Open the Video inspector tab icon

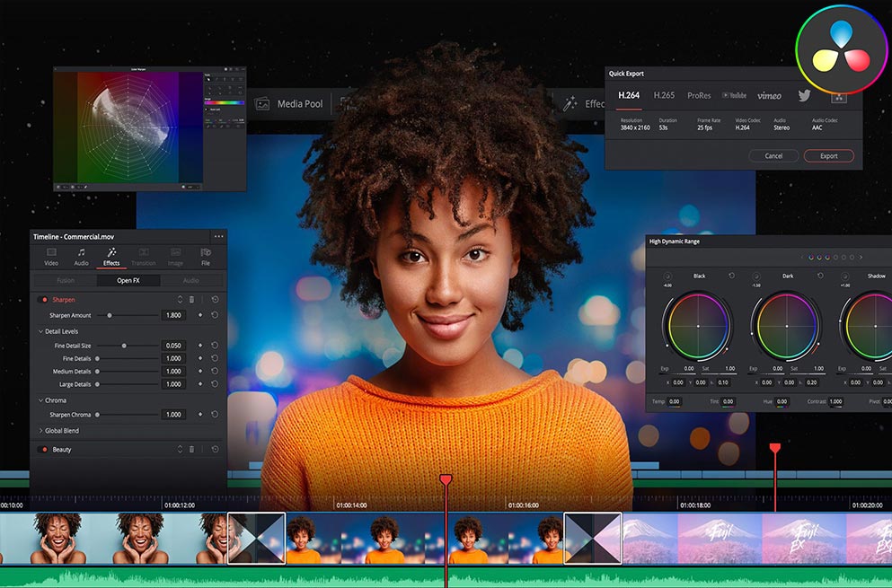pos(51,256)
